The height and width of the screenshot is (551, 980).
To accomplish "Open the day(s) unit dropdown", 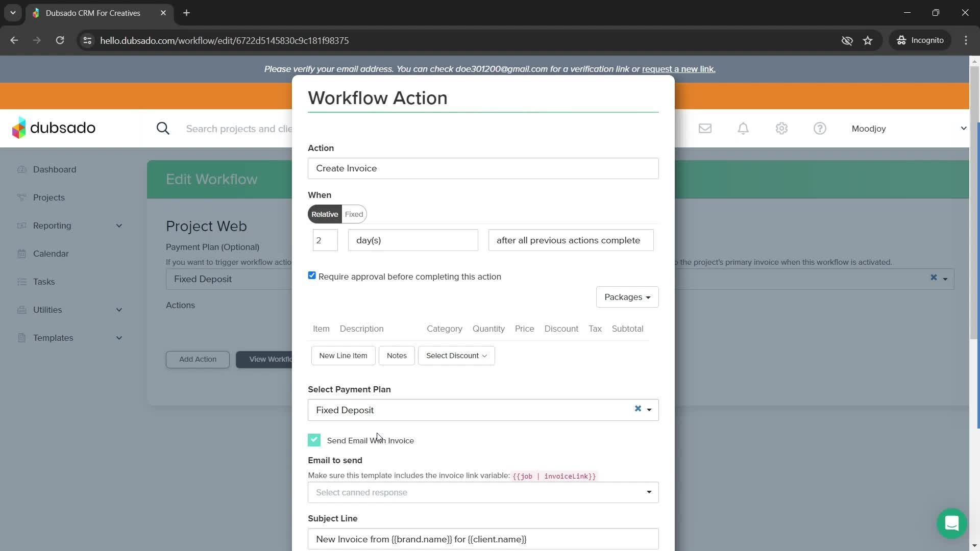I will [413, 240].
